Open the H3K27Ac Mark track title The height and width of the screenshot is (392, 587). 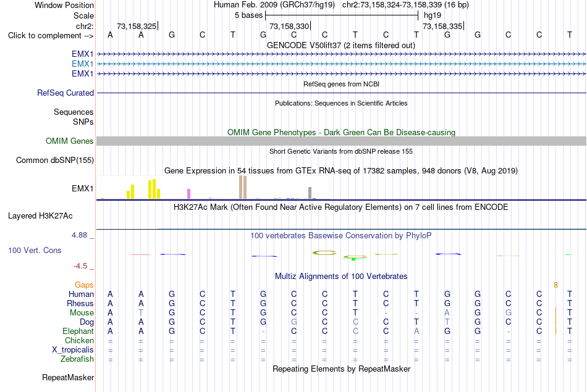click(x=340, y=207)
